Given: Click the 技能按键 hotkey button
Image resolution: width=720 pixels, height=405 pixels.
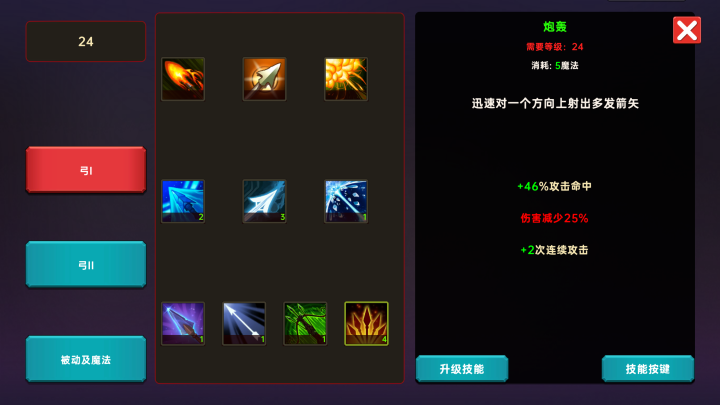Looking at the screenshot, I should click(x=648, y=369).
